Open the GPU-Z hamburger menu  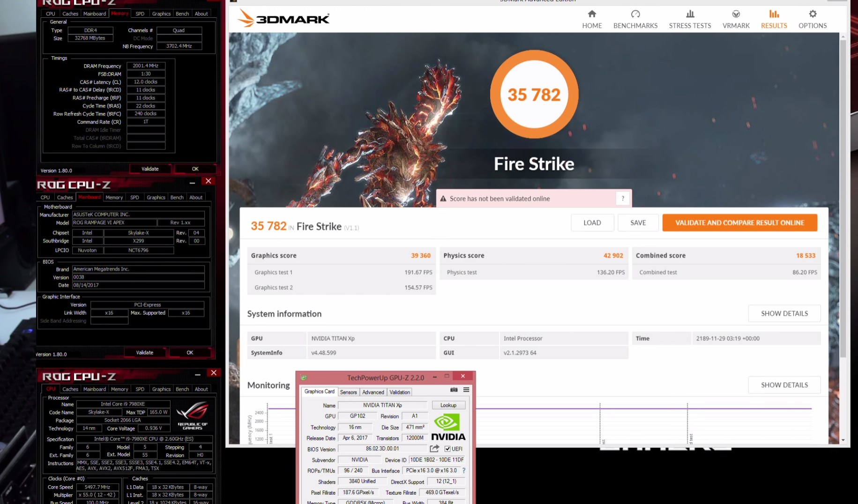[466, 390]
